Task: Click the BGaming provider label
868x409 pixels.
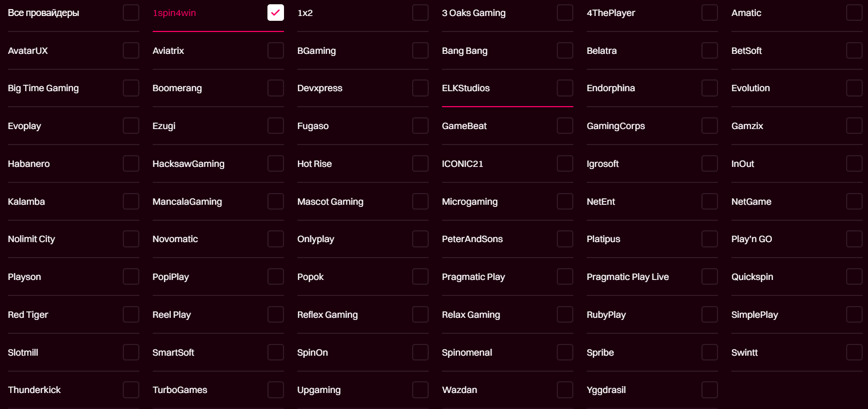Action: pyautogui.click(x=317, y=51)
